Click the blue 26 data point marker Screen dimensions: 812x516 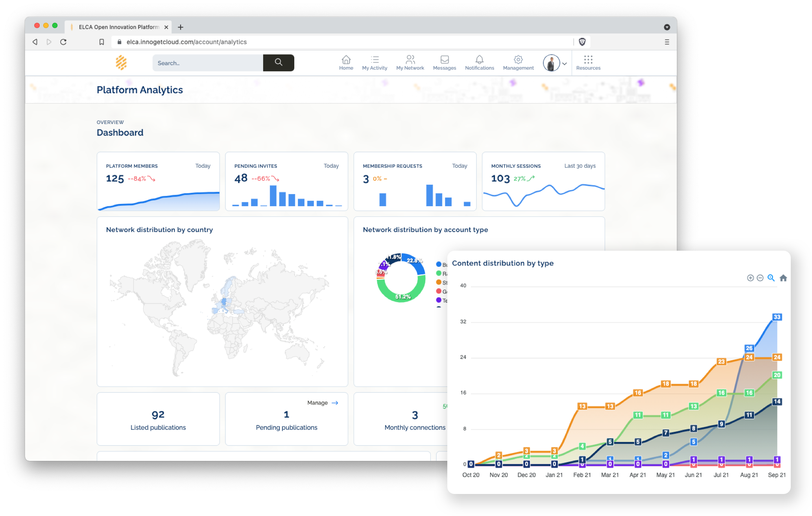click(x=749, y=348)
